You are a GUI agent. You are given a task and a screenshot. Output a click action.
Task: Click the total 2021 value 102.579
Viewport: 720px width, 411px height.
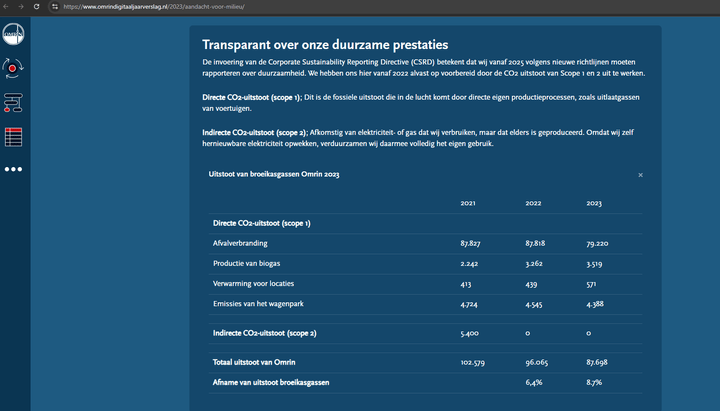coord(472,362)
